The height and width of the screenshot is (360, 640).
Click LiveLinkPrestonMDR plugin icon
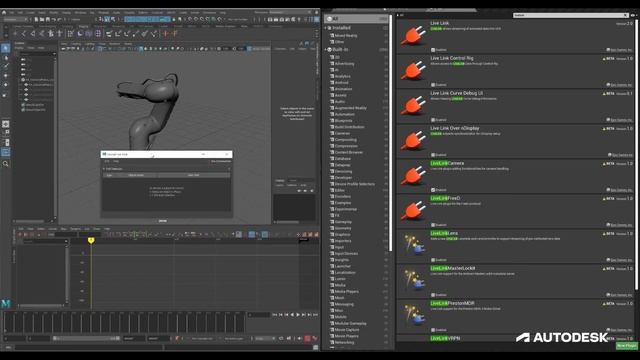click(x=413, y=316)
